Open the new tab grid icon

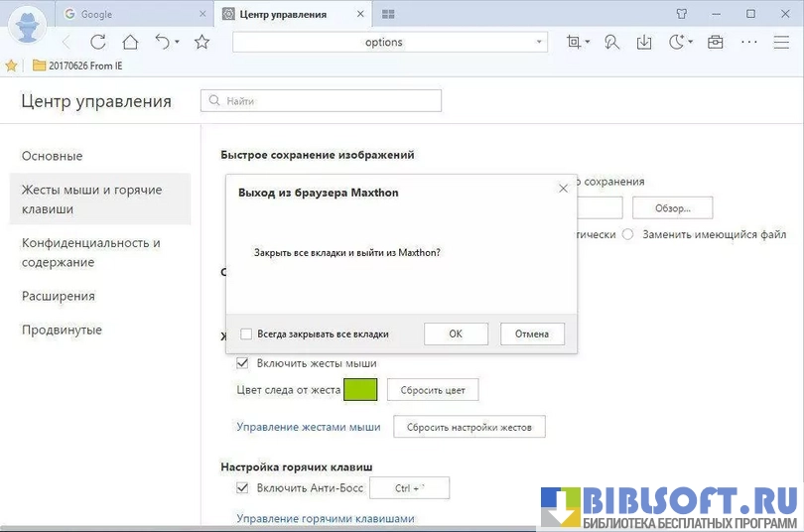[388, 14]
